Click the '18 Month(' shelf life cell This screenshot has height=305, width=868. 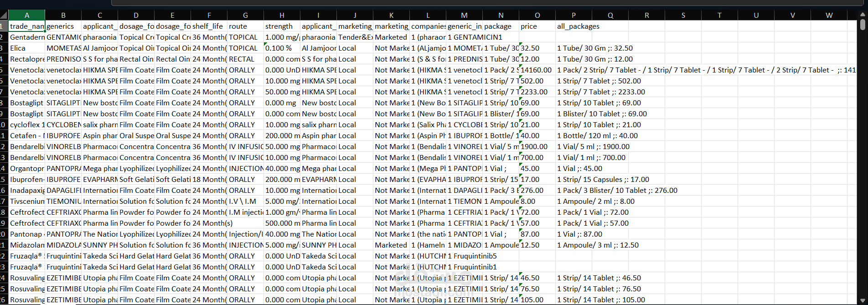[209, 179]
